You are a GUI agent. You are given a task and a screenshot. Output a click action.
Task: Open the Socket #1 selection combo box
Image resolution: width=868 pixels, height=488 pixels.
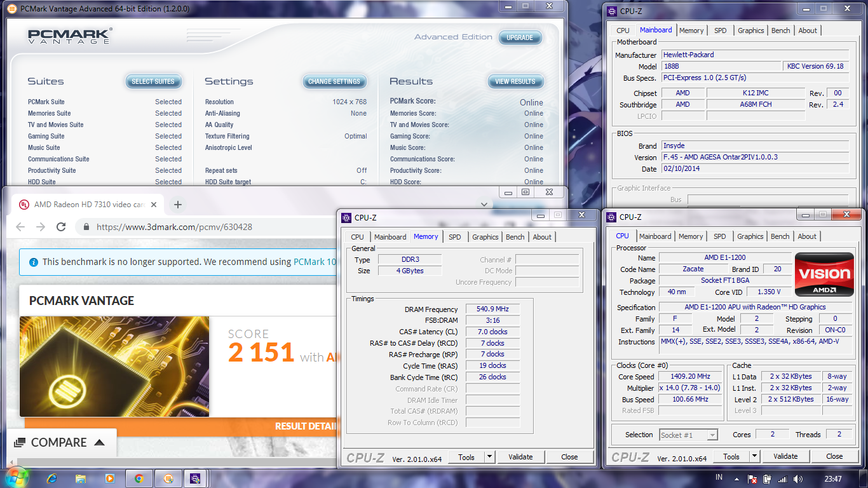pos(688,435)
